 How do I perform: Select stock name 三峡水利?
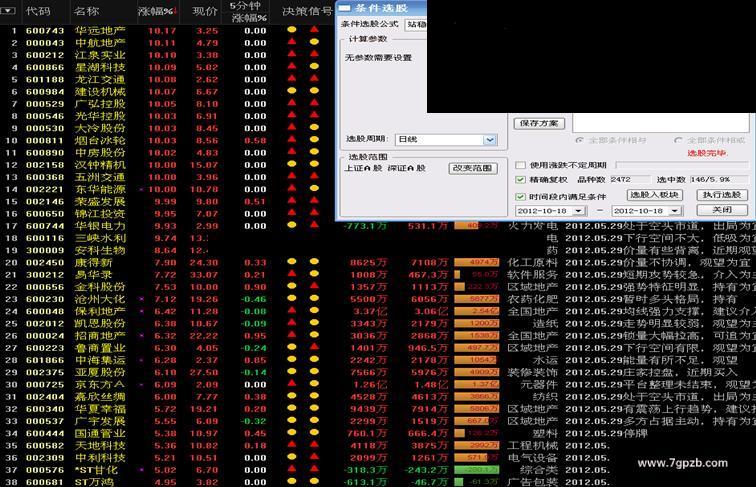coord(100,238)
